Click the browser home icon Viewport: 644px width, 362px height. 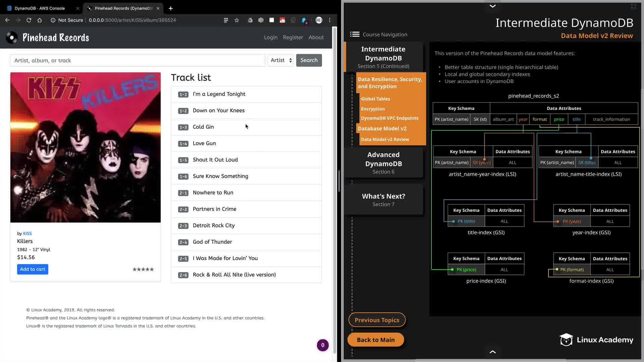pyautogui.click(x=40, y=20)
